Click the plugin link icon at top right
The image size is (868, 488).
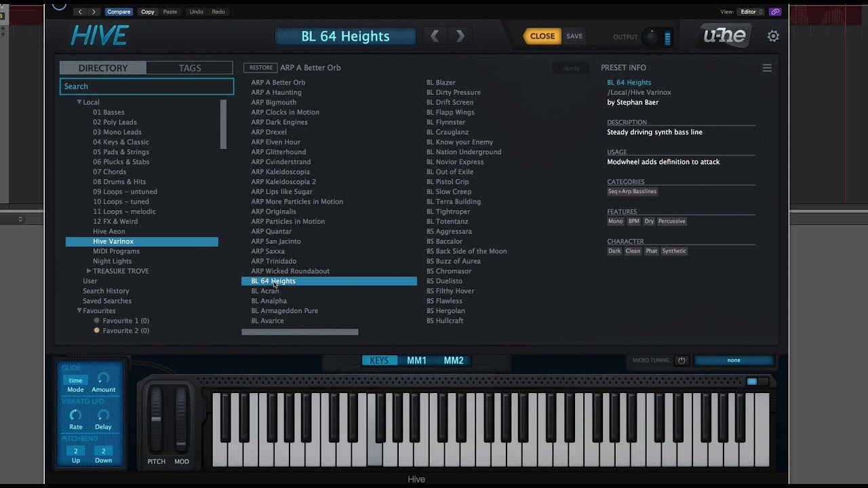(x=775, y=12)
